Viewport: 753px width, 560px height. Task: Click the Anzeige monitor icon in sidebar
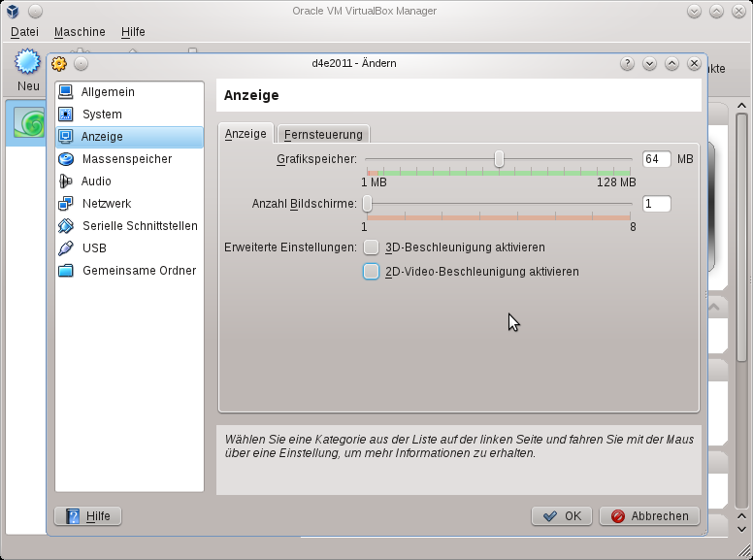(x=66, y=137)
